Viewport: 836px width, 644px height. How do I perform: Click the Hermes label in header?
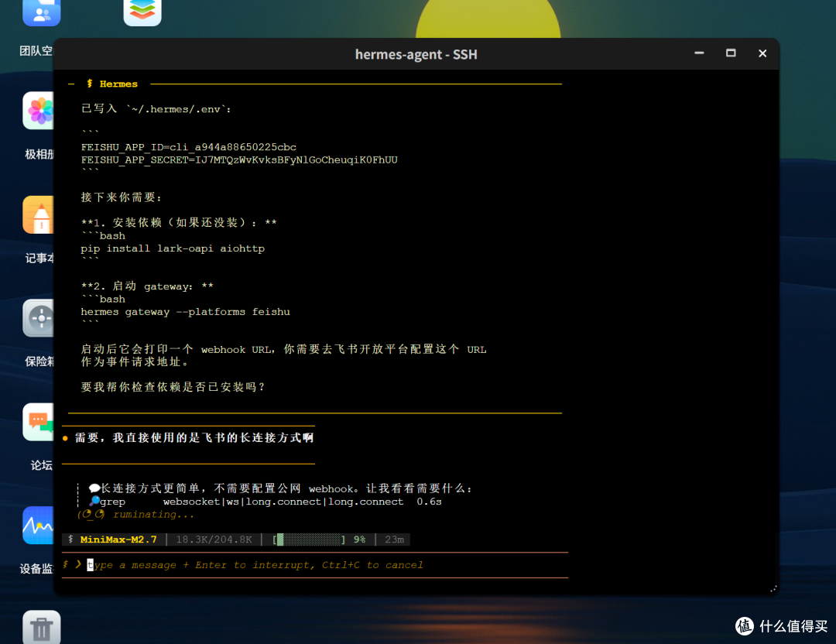[118, 84]
